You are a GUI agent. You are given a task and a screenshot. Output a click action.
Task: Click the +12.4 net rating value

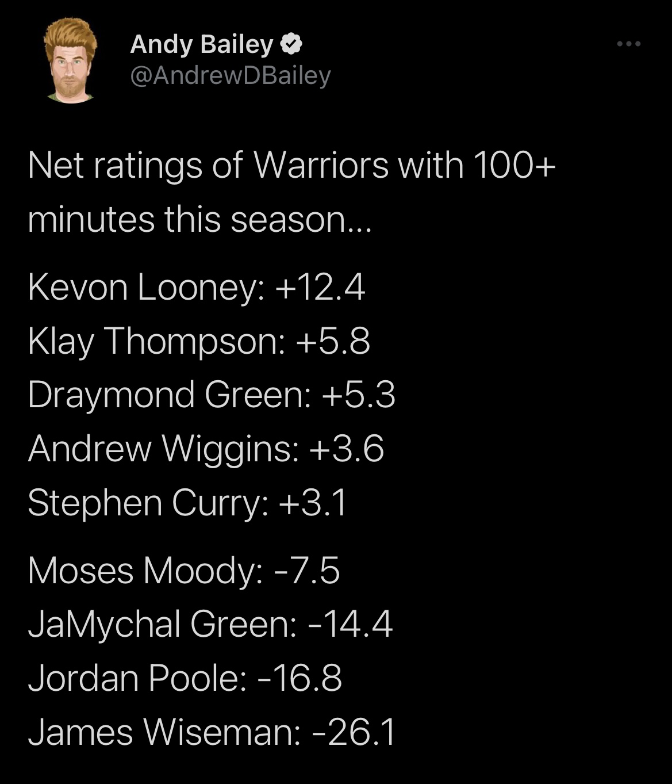320,287
